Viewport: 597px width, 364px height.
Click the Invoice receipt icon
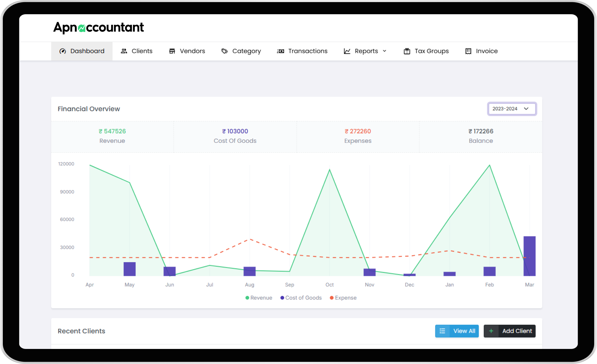(468, 51)
